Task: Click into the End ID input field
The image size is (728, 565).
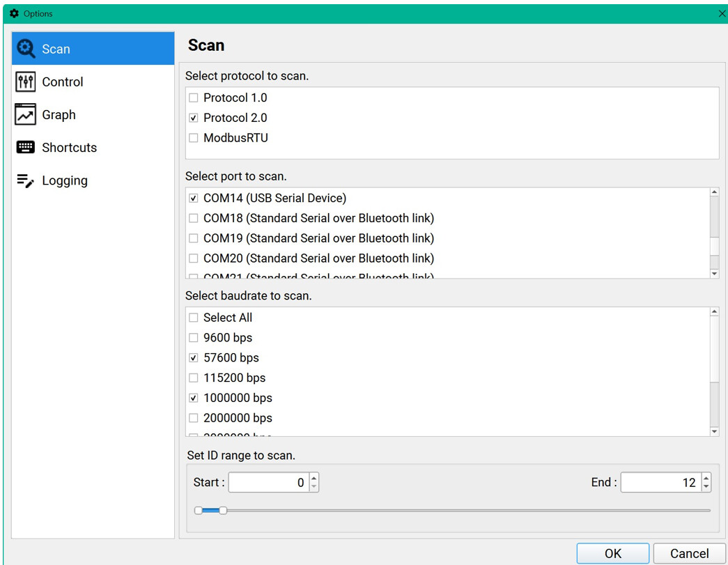Action: 660,483
